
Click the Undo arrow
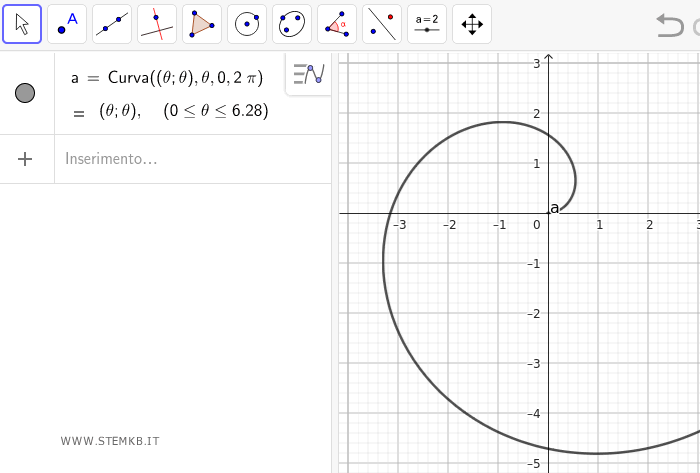click(670, 25)
